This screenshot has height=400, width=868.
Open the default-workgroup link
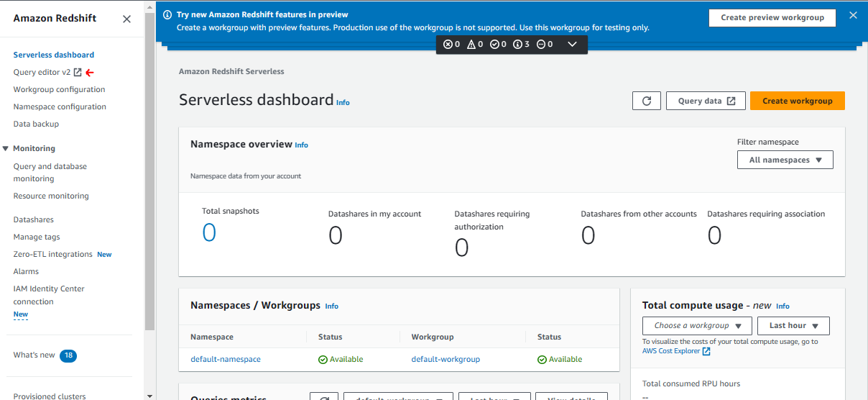click(445, 359)
